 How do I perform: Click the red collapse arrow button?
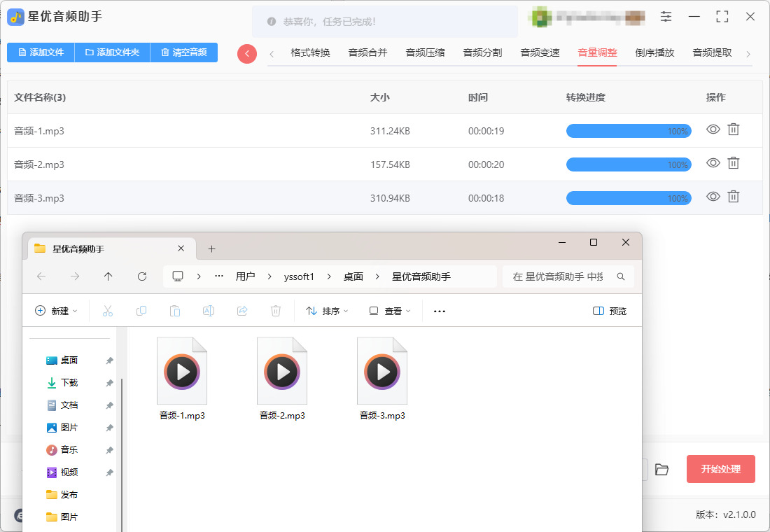click(x=247, y=53)
